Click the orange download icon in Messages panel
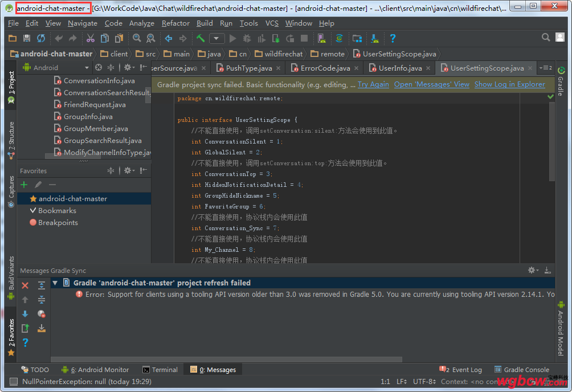This screenshot has width=572, height=392. click(x=42, y=328)
